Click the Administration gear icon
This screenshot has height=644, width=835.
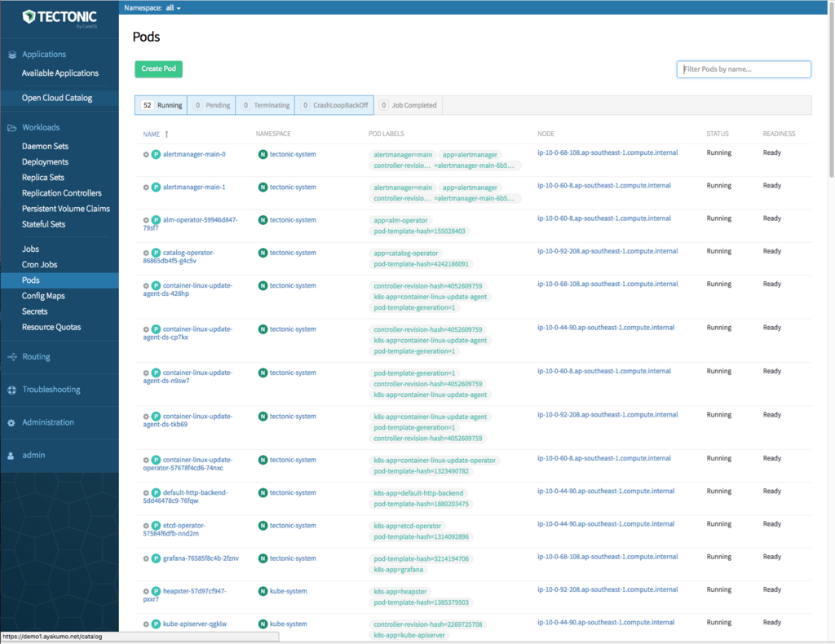[x=11, y=421]
